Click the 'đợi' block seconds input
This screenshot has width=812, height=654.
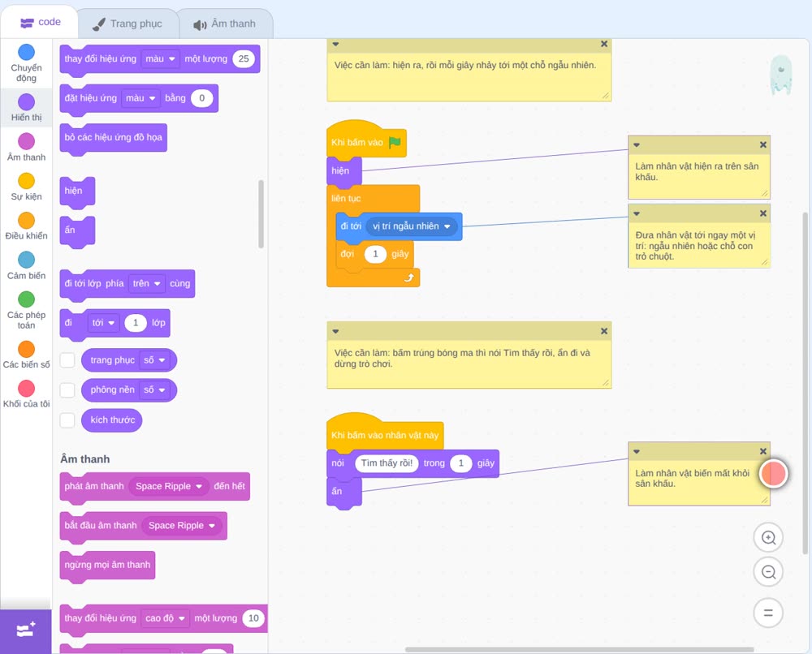click(x=375, y=254)
